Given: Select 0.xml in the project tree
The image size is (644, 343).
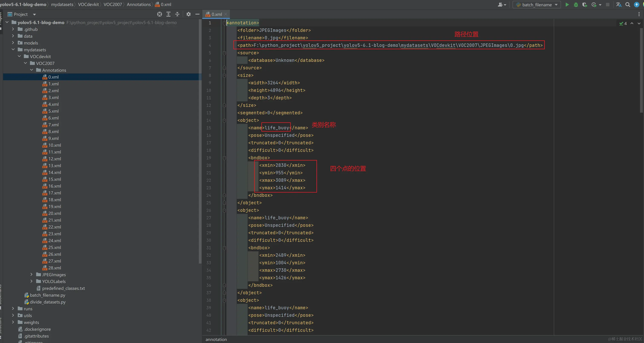Looking at the screenshot, I should (x=53, y=77).
